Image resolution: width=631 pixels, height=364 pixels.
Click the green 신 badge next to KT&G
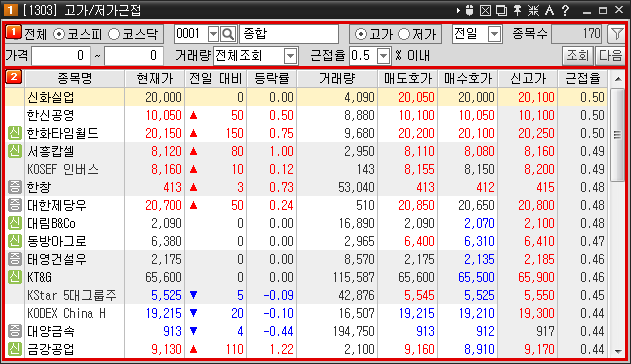[x=14, y=277]
